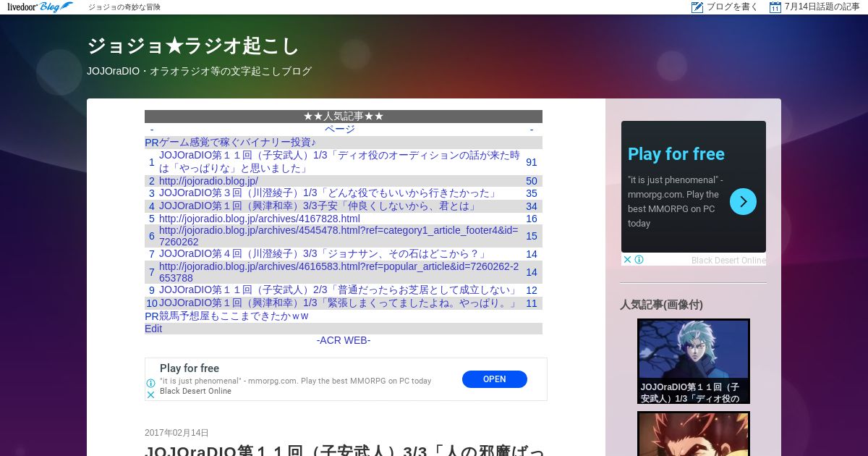Click the archives/4167828.html link
The height and width of the screenshot is (456, 868).
coord(260,219)
